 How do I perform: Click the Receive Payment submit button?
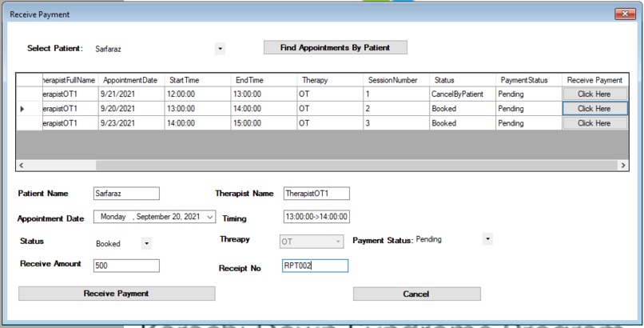(117, 294)
